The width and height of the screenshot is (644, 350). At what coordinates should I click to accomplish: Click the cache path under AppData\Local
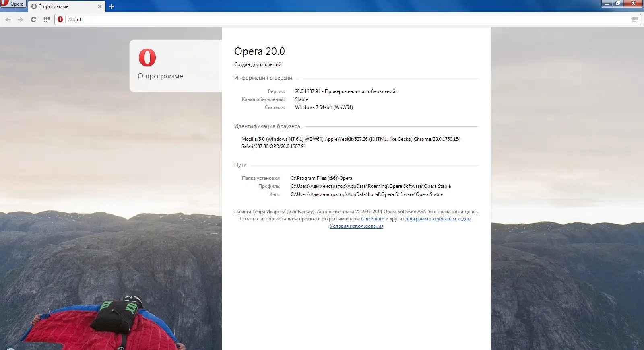click(x=367, y=194)
